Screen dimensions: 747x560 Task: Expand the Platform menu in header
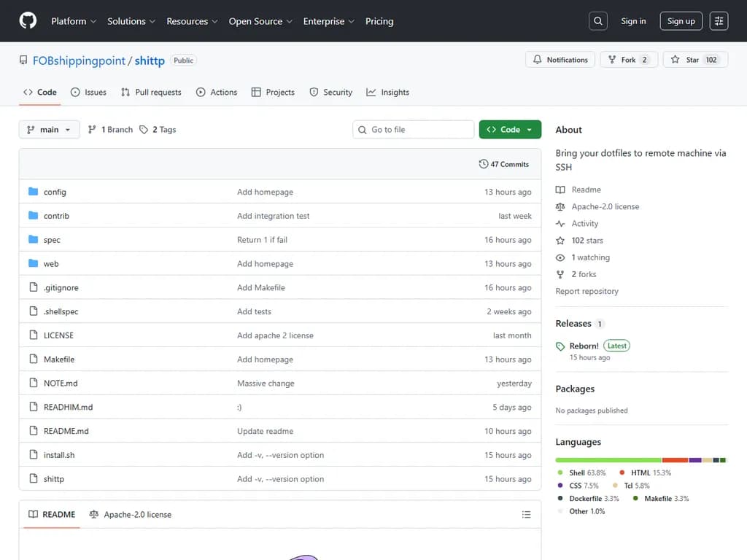pyautogui.click(x=73, y=21)
